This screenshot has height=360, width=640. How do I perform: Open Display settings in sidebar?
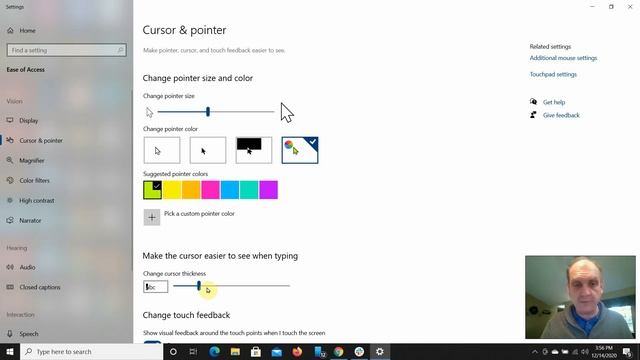tap(28, 121)
